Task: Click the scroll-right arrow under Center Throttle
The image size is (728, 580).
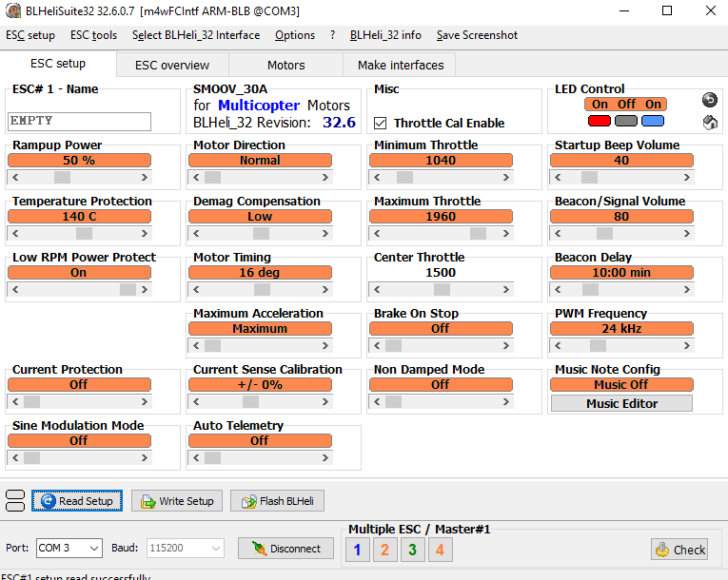Action: click(x=506, y=290)
